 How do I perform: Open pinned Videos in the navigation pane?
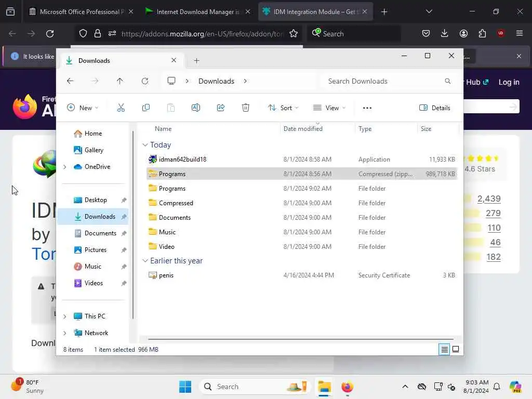click(x=94, y=283)
